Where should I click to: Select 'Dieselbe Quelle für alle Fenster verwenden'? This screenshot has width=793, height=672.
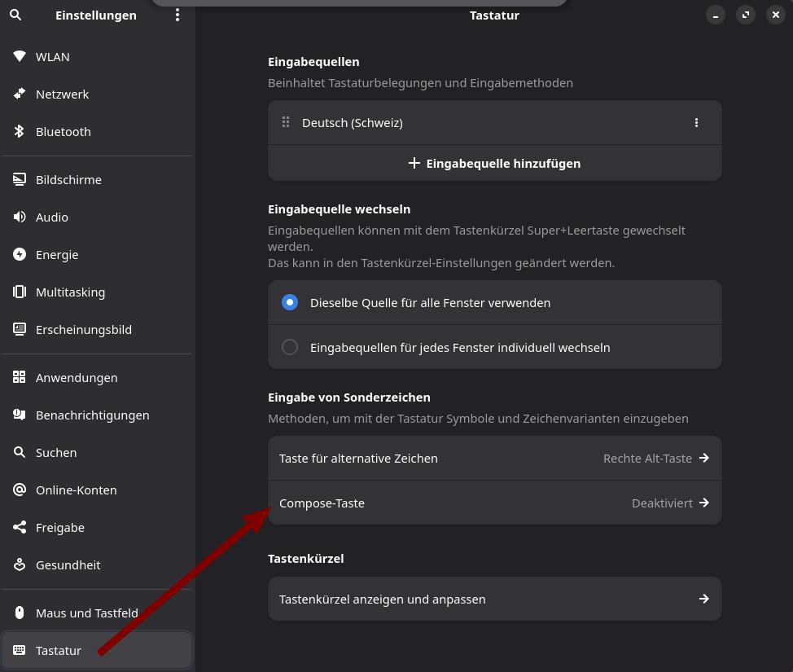[290, 302]
